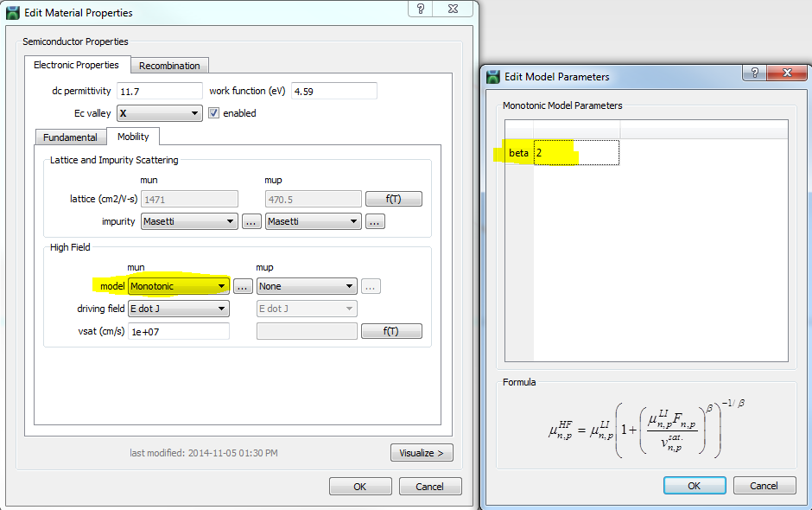Click OK in Edit Model Parameters
The image size is (812, 510).
pos(695,486)
